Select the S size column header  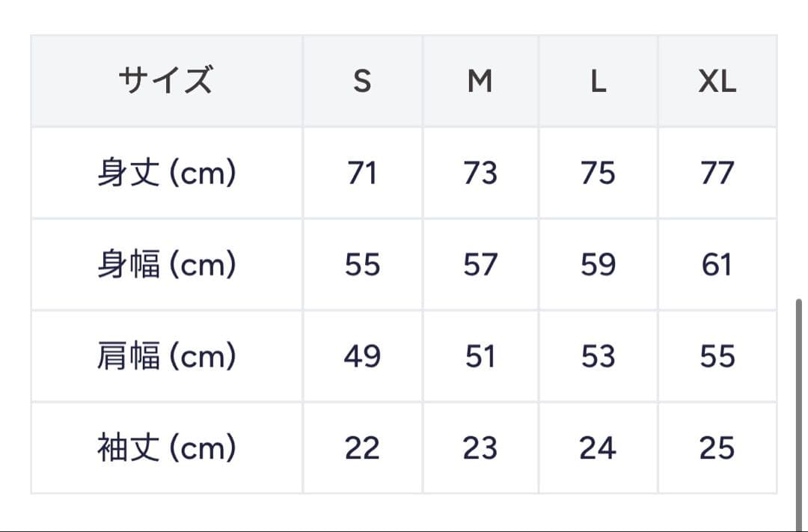tap(362, 81)
